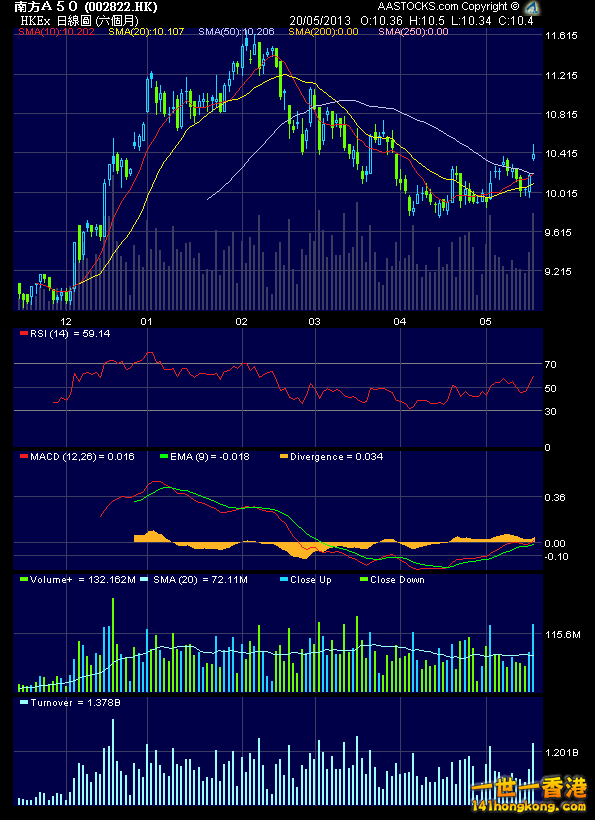The image size is (595, 820).
Task: Click the AASTOCKS.com Copyright text
Action: coord(449,7)
